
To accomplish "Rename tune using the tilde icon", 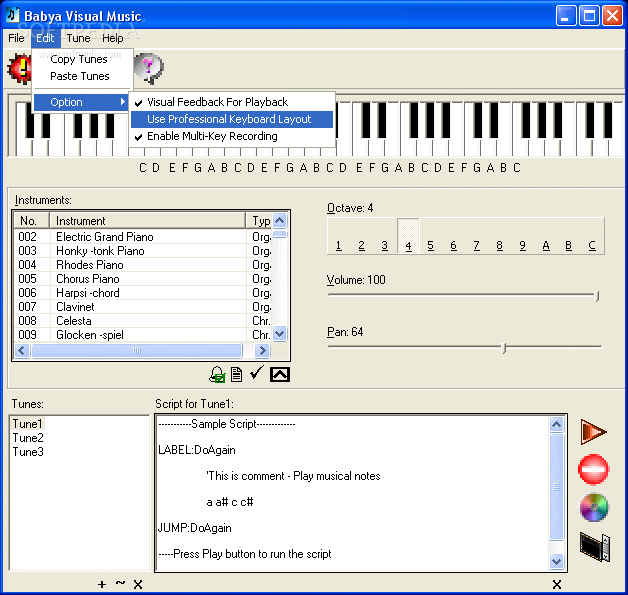I will point(120,583).
